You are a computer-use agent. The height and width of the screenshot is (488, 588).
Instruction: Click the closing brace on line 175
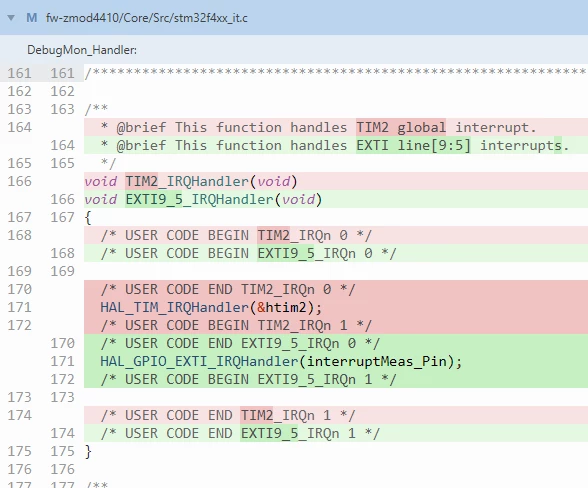pyautogui.click(x=88, y=451)
